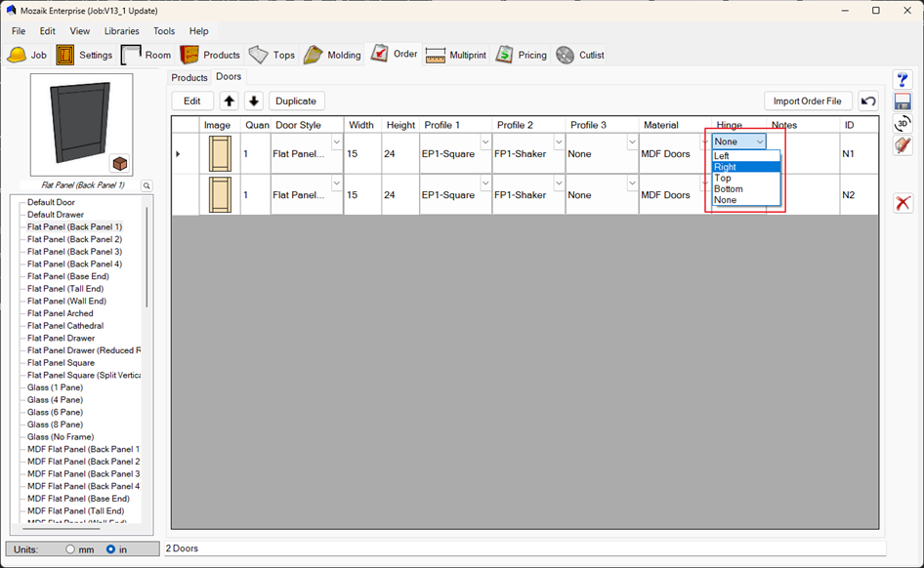This screenshot has height=568, width=924.
Task: Click the magnifier search icon under preview
Action: (x=147, y=186)
